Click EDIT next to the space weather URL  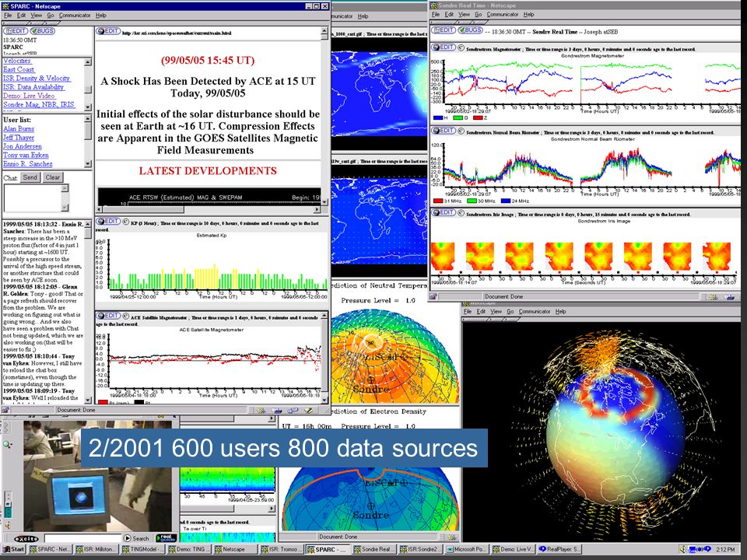108,31
